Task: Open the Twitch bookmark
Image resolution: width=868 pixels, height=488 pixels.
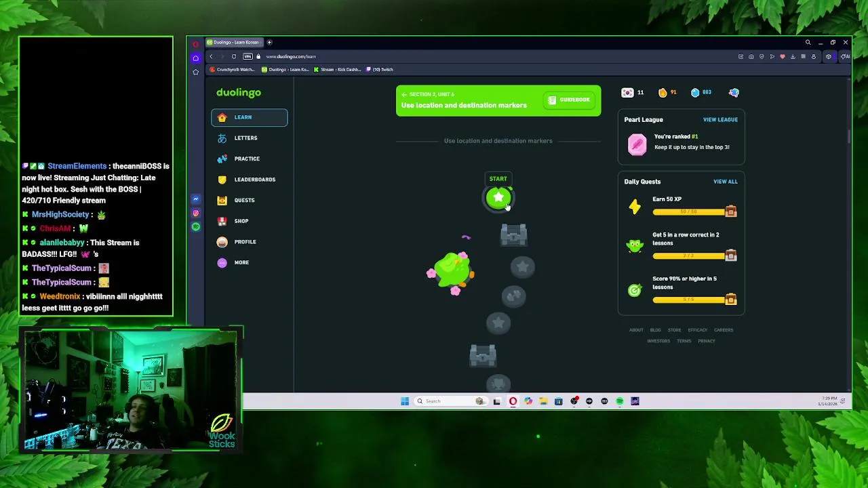Action: pyautogui.click(x=380, y=70)
